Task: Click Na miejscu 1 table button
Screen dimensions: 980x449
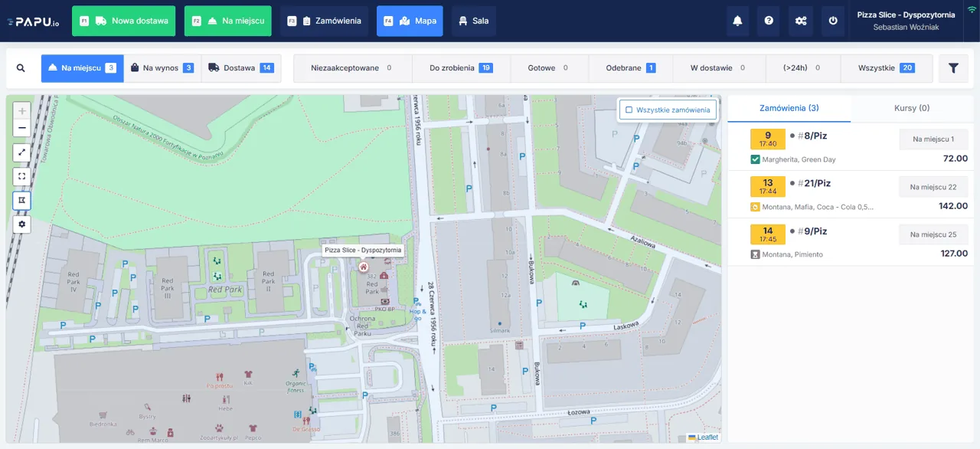Action: tap(933, 139)
